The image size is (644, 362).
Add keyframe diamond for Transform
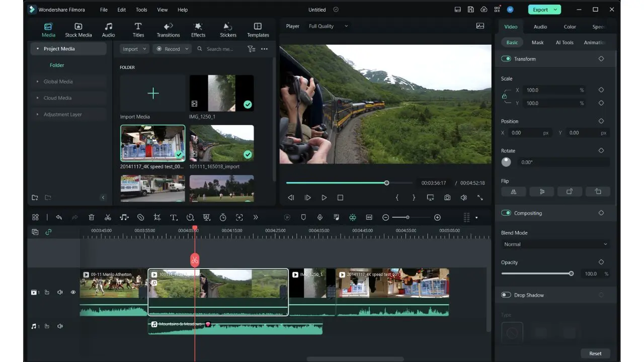pos(601,59)
